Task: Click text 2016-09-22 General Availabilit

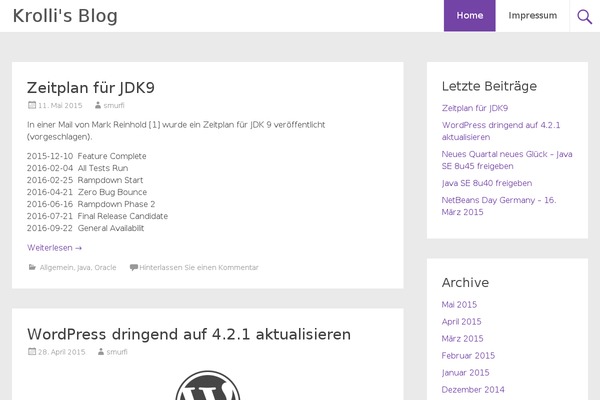Action: pyautogui.click(x=85, y=228)
